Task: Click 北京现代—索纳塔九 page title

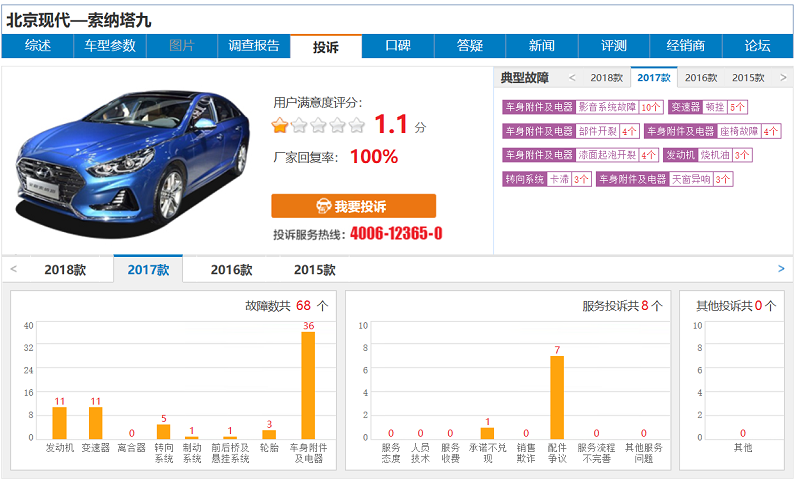Action: 79,20
